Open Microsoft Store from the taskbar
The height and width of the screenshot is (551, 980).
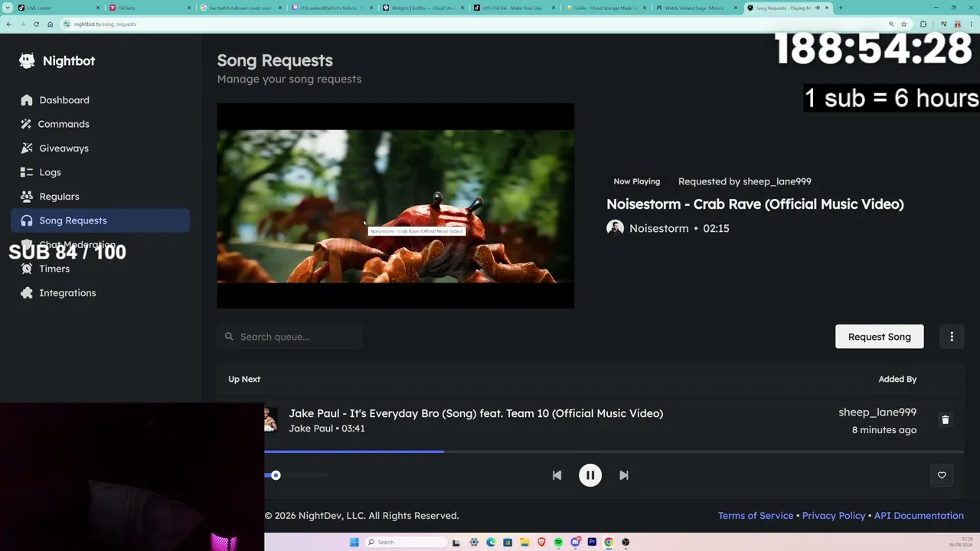coord(508,543)
